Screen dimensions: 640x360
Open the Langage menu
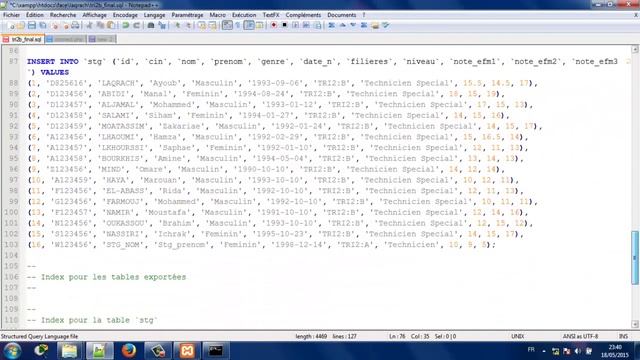coord(154,15)
